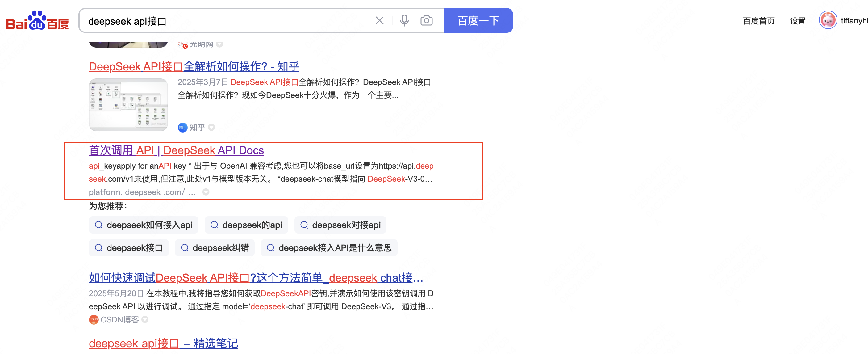Image resolution: width=868 pixels, height=354 pixels.
Task: Clear the search box with the X icon
Action: point(379,21)
